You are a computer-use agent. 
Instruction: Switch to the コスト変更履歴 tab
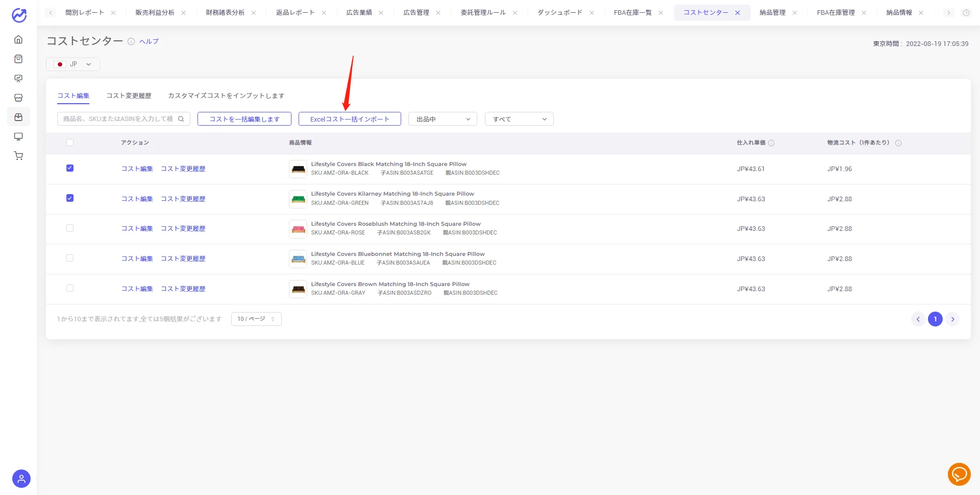point(129,96)
